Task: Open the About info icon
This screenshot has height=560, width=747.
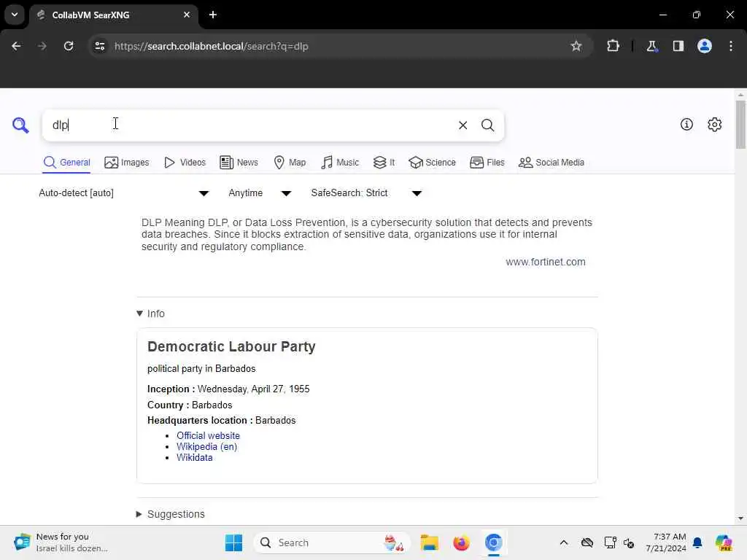Action: pos(686,124)
